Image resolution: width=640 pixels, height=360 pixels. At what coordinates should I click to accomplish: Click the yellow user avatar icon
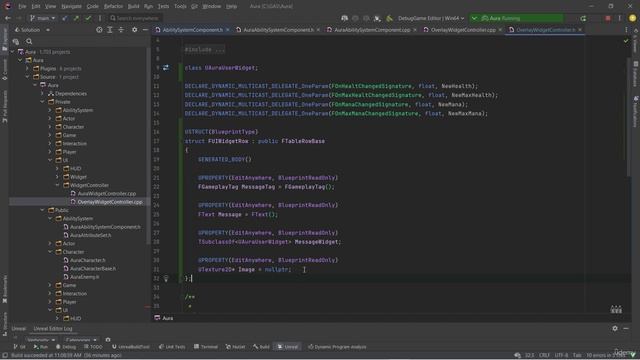[x=632, y=18]
